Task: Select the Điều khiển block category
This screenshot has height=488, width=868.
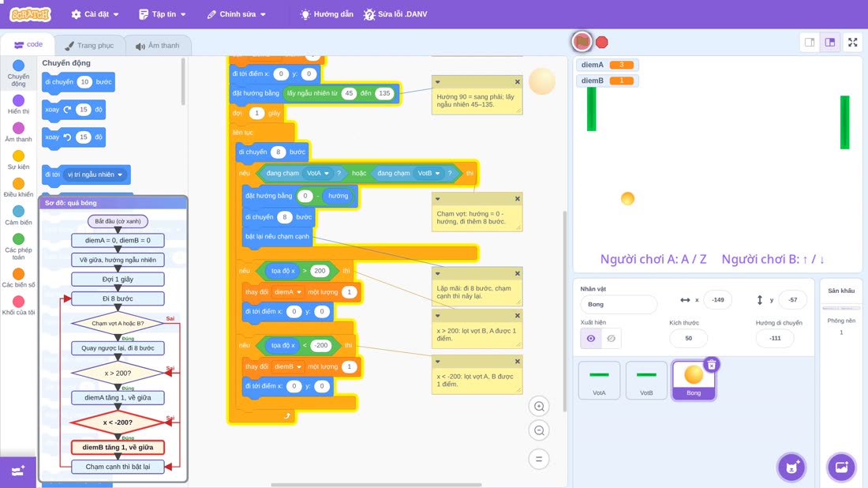Action: point(18,187)
